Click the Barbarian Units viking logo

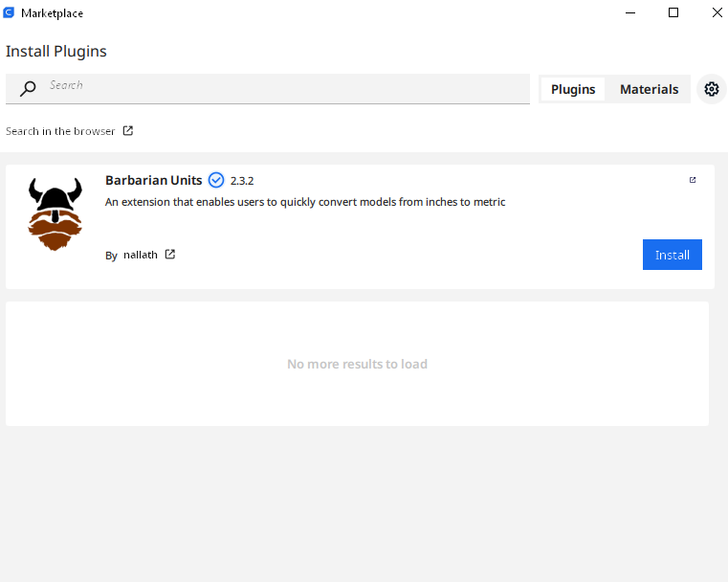55,213
